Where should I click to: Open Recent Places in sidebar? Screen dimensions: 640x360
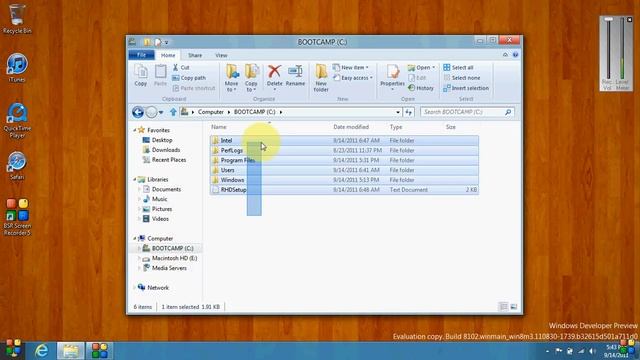click(x=164, y=160)
